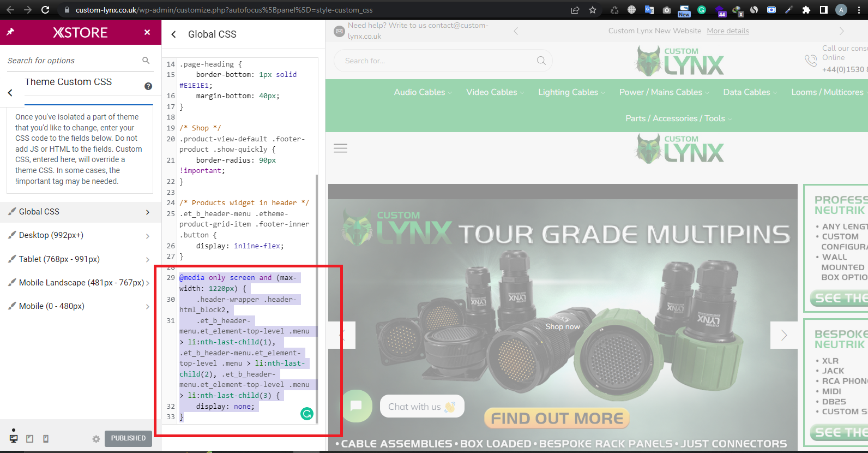Close the XSTORE customizer panel
The width and height of the screenshot is (868, 453).
click(147, 32)
